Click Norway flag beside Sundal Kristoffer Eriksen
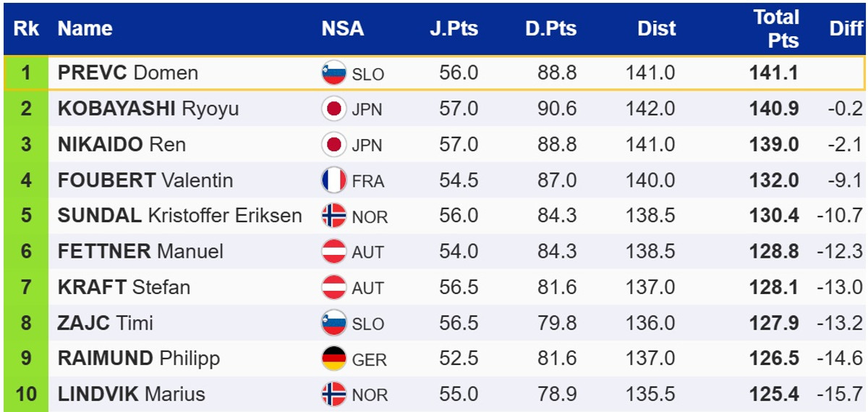 tap(333, 216)
